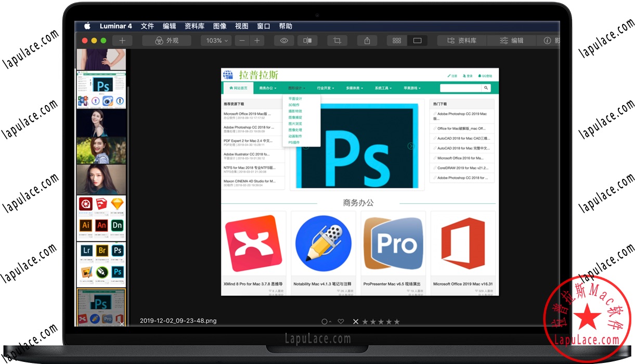This screenshot has height=364, width=635.
Task: Open the 图像 menu in the menu bar
Action: (x=219, y=25)
